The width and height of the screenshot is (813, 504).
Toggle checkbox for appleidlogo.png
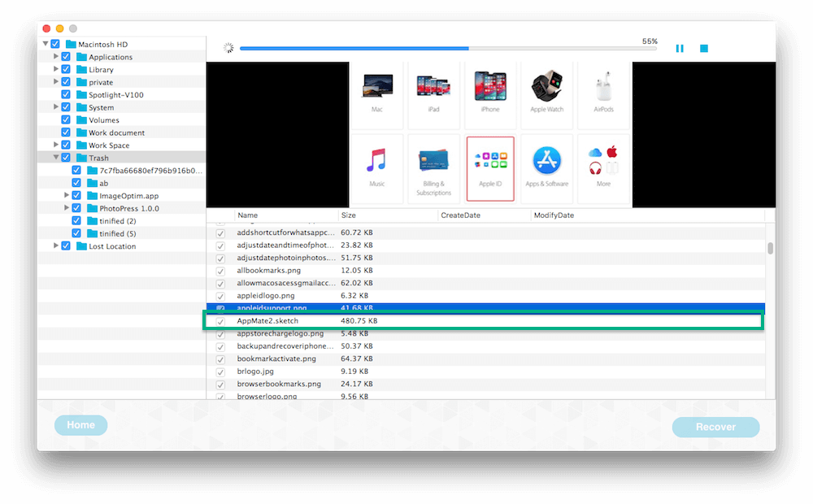(220, 296)
